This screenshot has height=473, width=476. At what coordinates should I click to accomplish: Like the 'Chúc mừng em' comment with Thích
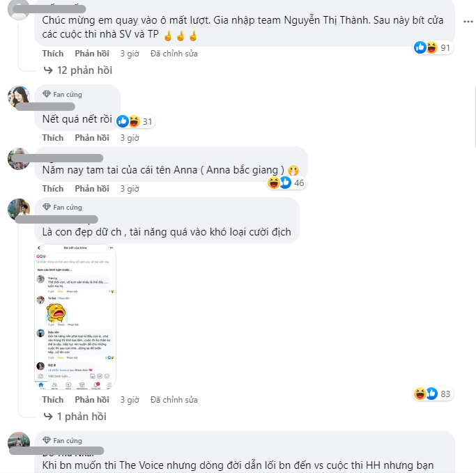[x=53, y=54]
